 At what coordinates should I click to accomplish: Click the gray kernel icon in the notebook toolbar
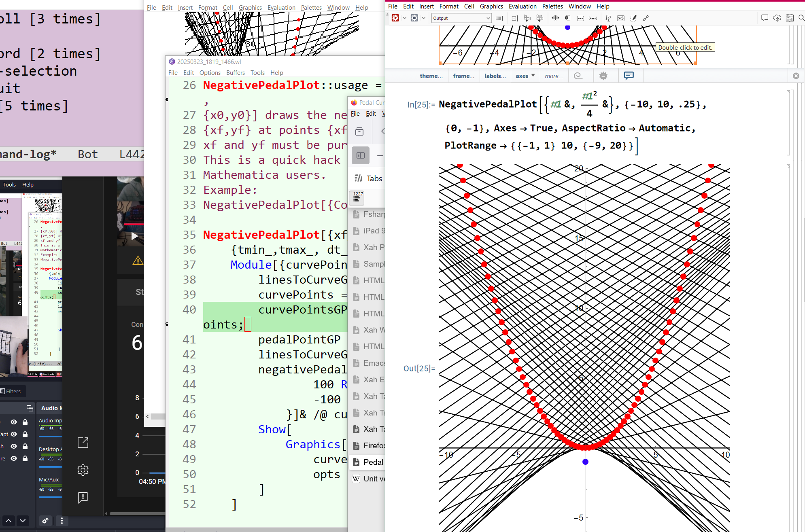point(414,18)
